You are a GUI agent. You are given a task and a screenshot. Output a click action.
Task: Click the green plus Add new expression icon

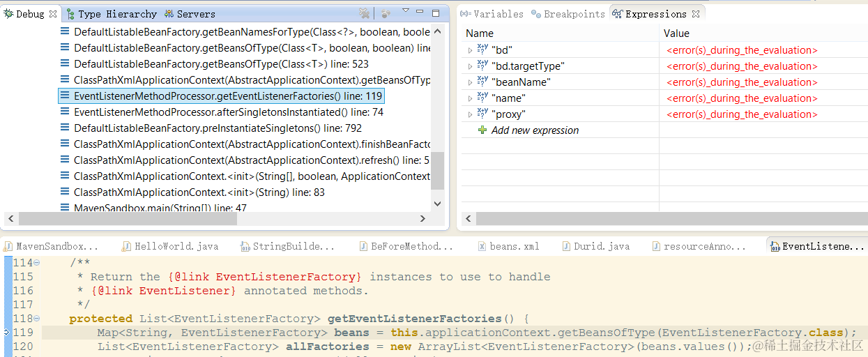pyautogui.click(x=482, y=130)
